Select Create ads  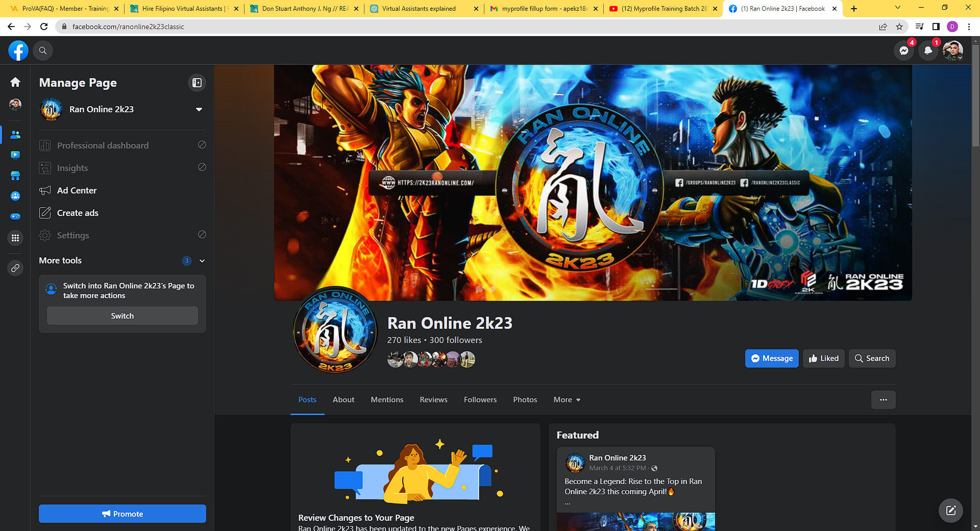coord(122,213)
